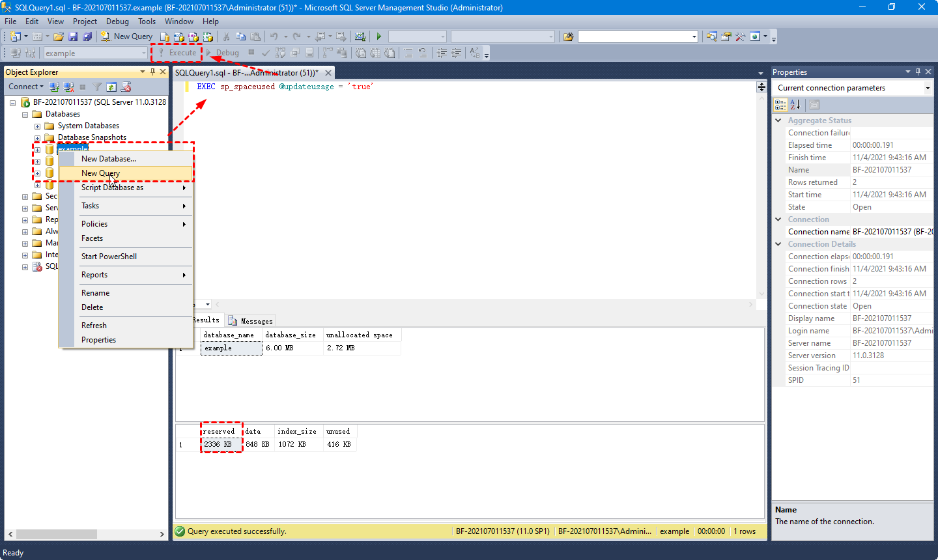Screen dimensions: 938x560
Task: Pin the Properties panel with auto-hide toggle
Action: [x=918, y=72]
